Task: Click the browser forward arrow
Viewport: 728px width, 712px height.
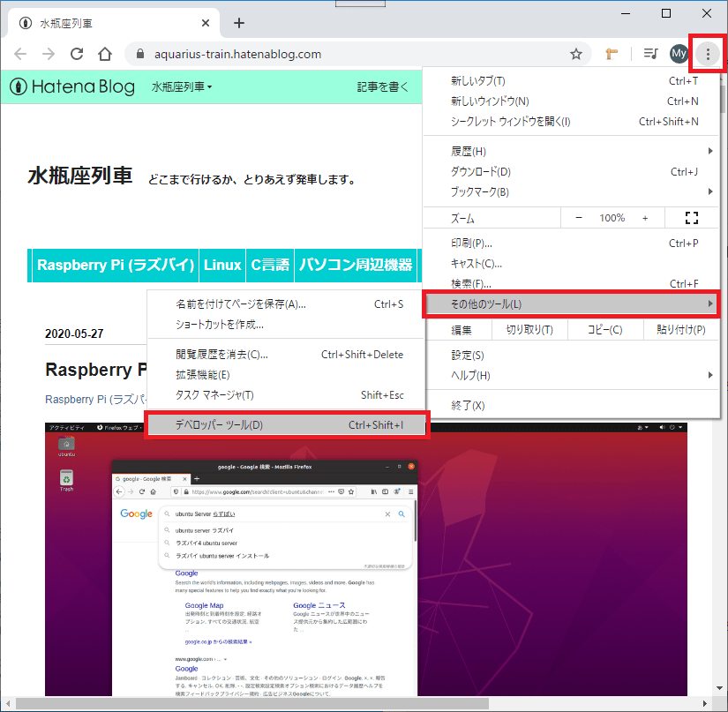Action: pyautogui.click(x=49, y=55)
